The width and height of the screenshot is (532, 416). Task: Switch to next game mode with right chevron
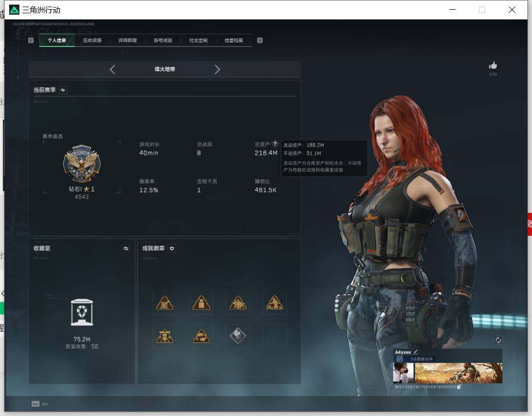217,69
